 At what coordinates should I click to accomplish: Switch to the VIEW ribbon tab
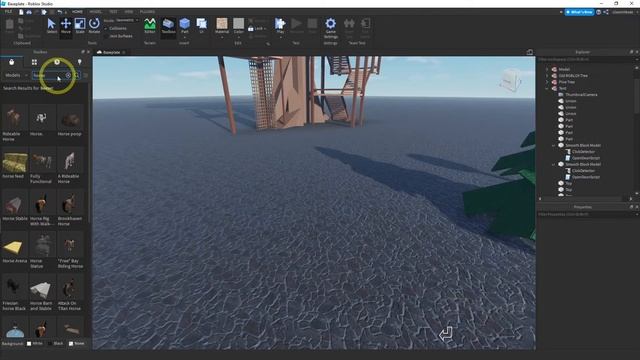point(129,12)
